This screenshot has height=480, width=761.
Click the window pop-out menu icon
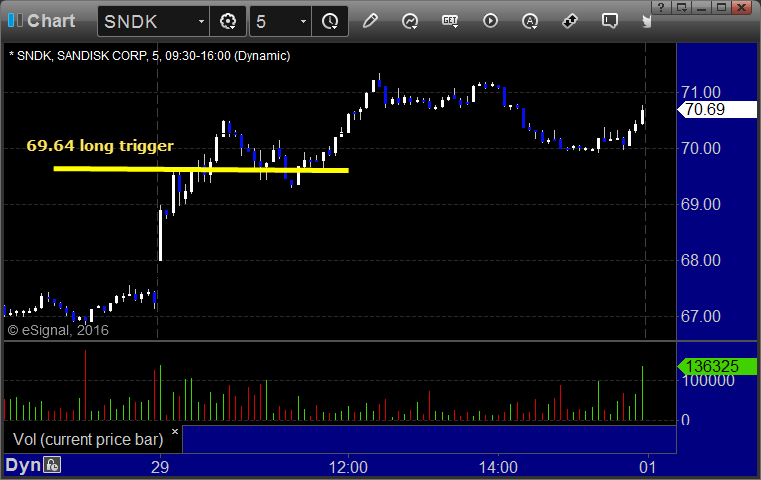coord(681,7)
